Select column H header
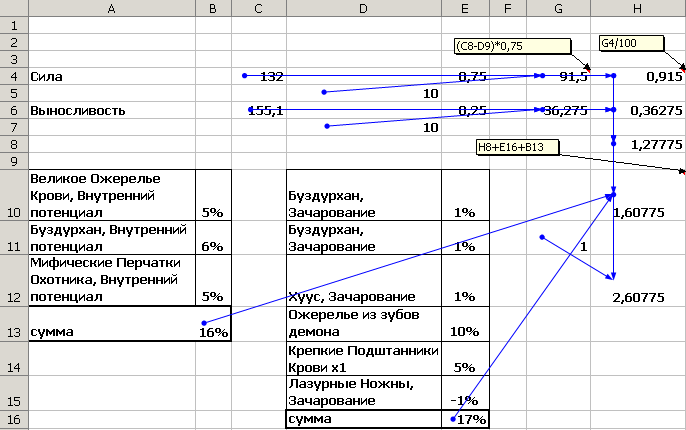 click(x=638, y=8)
